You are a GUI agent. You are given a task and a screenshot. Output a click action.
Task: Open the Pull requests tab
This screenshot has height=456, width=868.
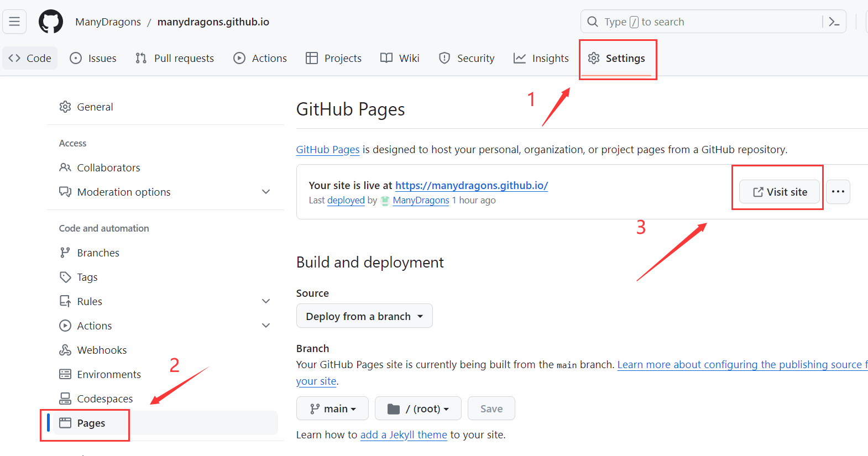(x=175, y=58)
